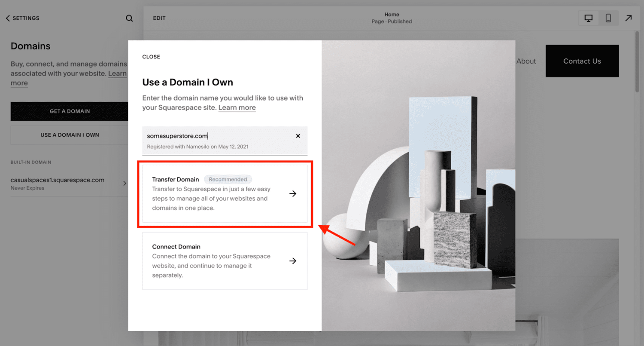The width and height of the screenshot is (644, 346).
Task: Select the About navigation item
Action: (x=526, y=61)
